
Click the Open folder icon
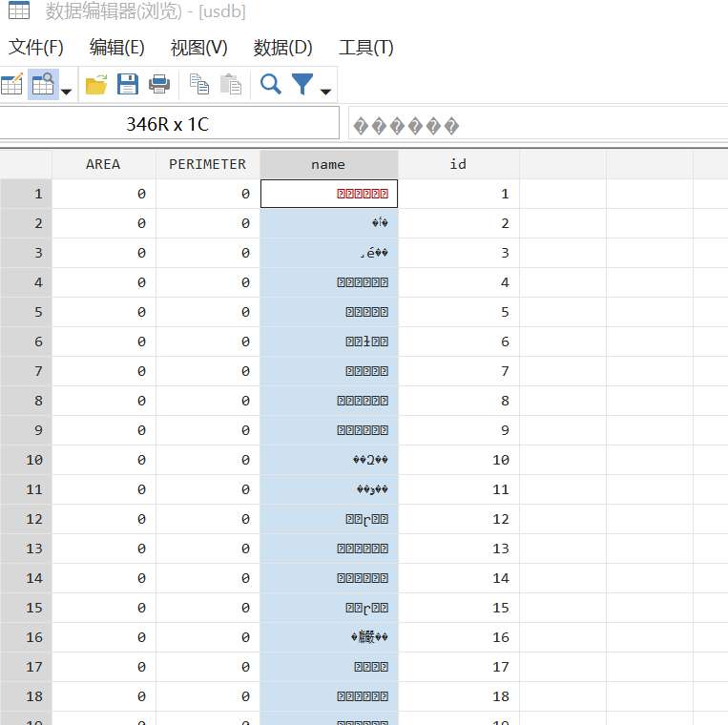pos(96,85)
